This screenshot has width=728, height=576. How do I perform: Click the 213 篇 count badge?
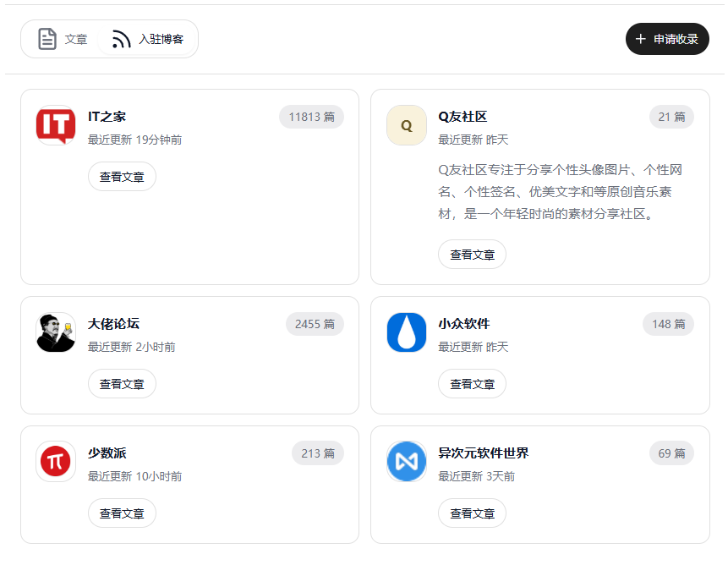318,453
